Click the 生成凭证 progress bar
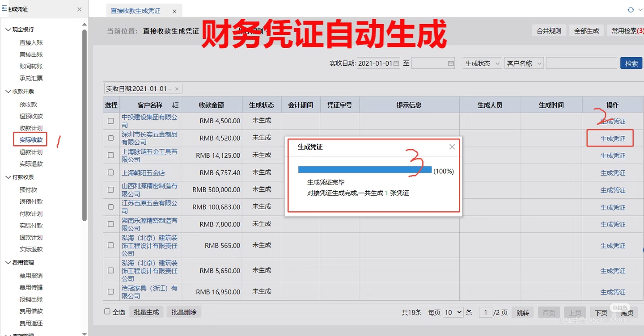Screen dimensions: 644x336 pos(364,170)
